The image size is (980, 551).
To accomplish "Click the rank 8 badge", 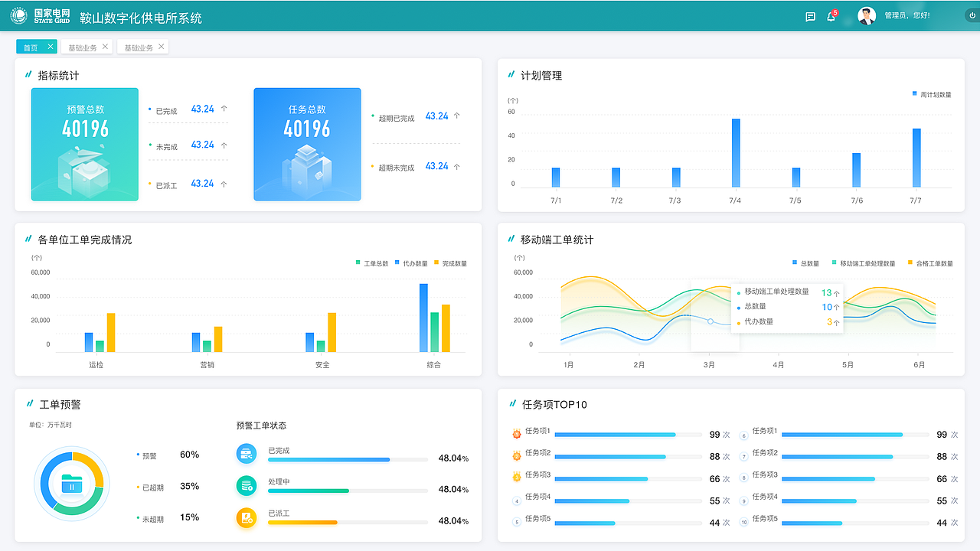I will tap(743, 478).
